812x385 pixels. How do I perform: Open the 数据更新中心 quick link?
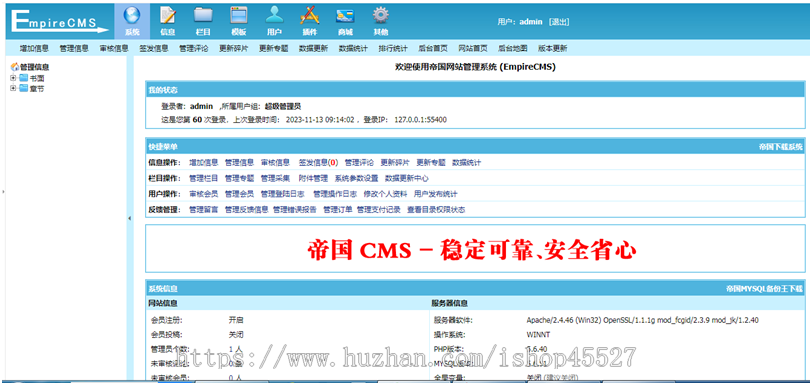(407, 178)
